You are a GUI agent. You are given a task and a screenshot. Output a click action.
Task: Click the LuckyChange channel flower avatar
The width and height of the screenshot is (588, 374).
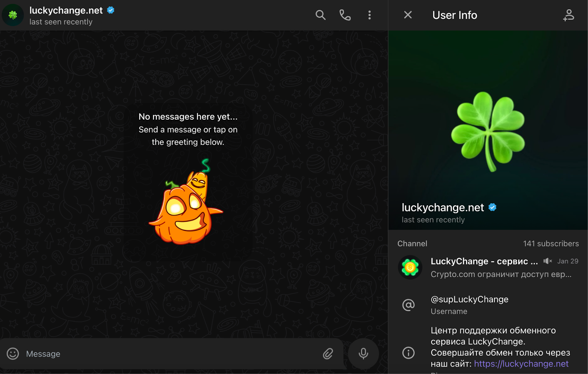410,268
